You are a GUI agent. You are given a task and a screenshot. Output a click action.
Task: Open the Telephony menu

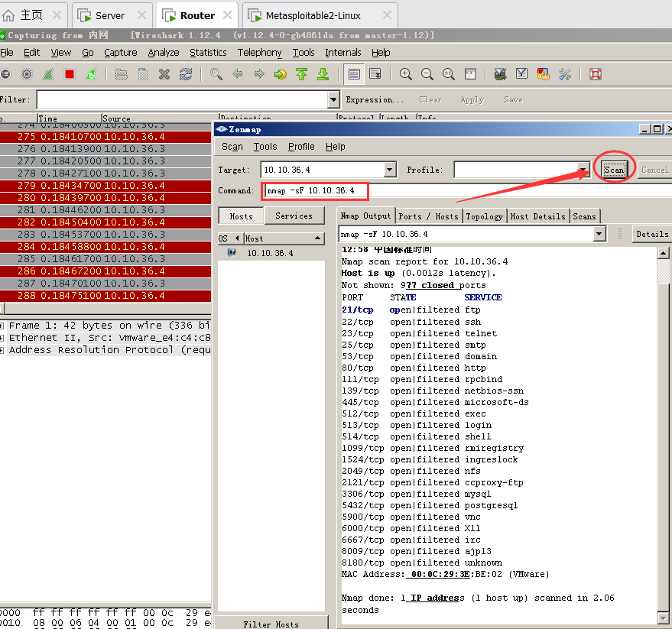[x=259, y=52]
